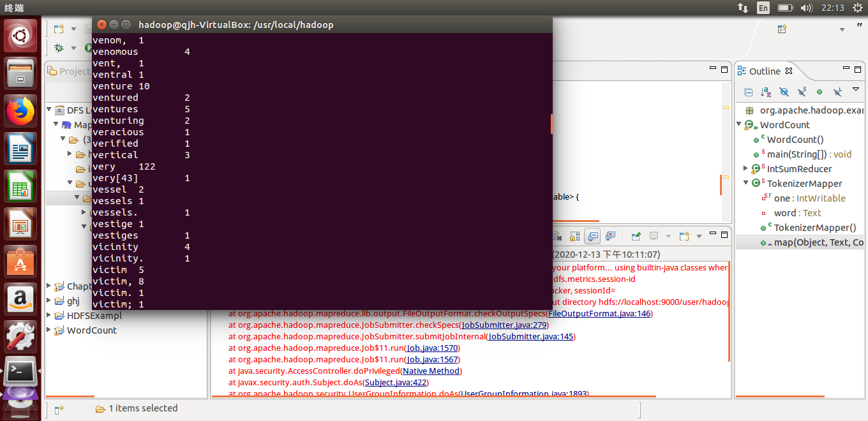
Task: Minimize the Outline panel
Action: [x=845, y=69]
